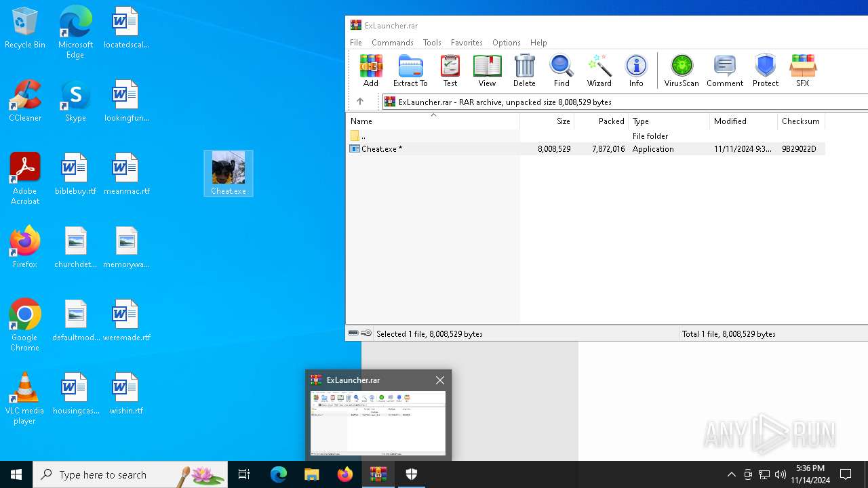Click the Delete toolbar icon

[x=524, y=71]
